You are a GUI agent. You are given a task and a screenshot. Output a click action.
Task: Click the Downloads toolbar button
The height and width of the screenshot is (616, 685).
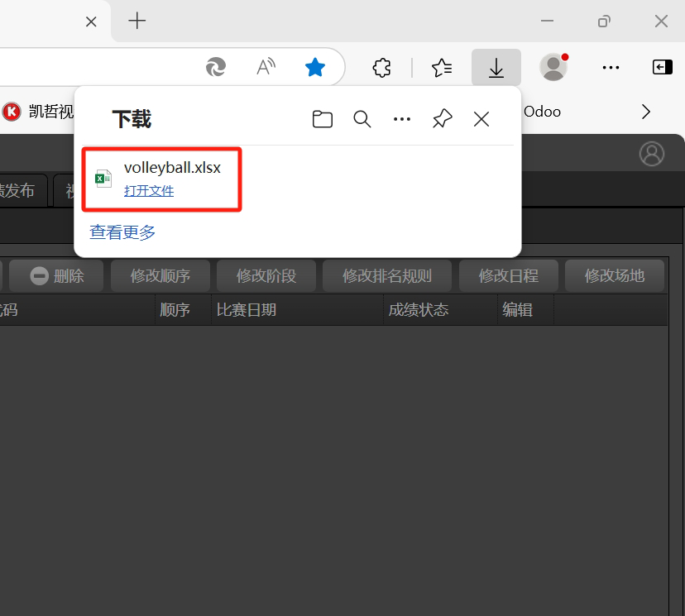pos(496,68)
